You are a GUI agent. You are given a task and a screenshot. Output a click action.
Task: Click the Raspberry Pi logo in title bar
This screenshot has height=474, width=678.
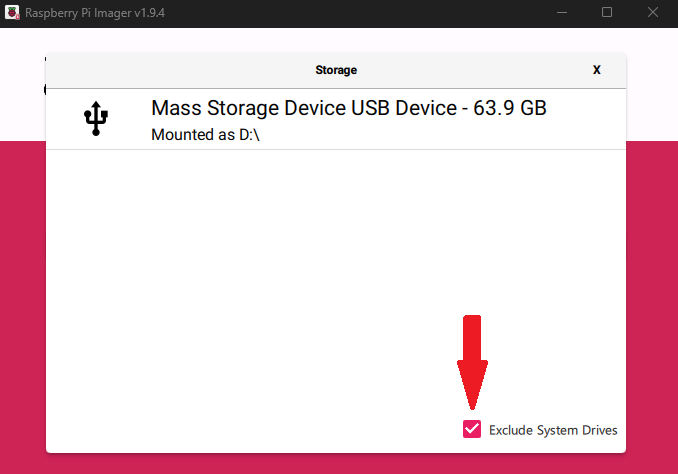pyautogui.click(x=12, y=13)
